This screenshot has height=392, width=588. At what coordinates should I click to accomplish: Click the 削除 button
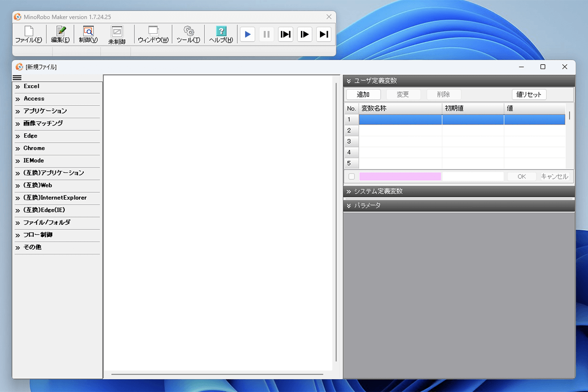(443, 95)
